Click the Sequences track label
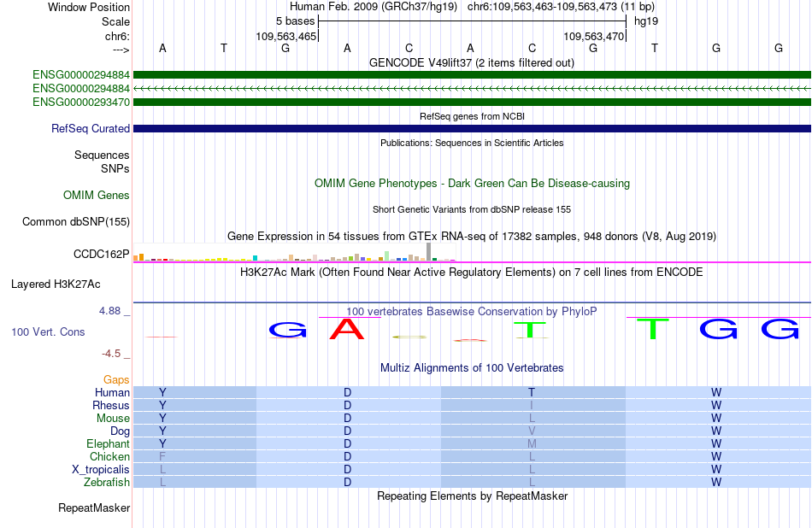 102,155
